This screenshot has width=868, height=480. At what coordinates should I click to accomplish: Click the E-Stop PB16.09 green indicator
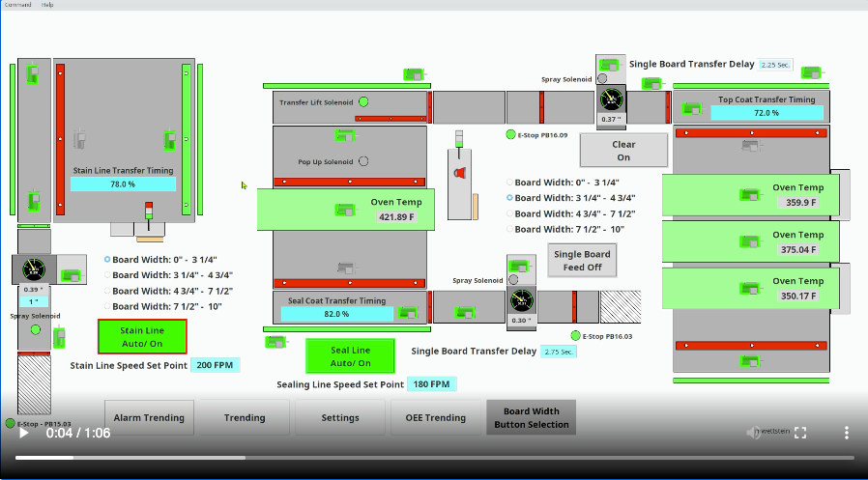[510, 135]
